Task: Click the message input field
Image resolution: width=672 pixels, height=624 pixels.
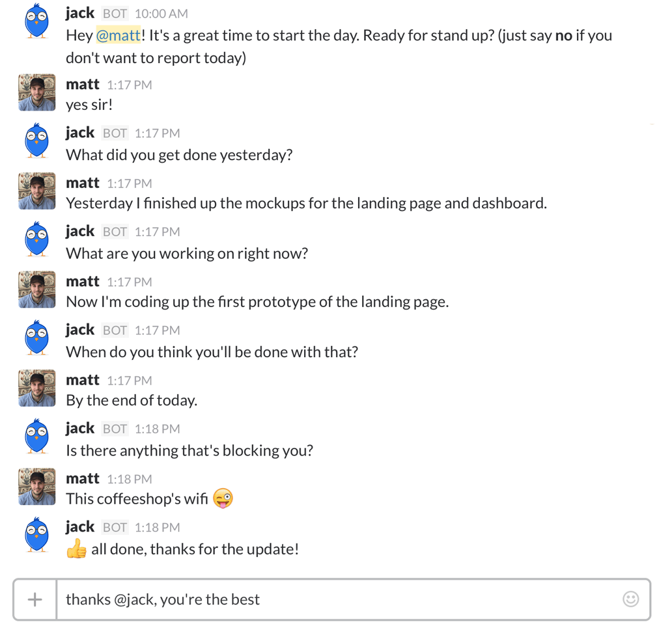Action: tap(339, 599)
